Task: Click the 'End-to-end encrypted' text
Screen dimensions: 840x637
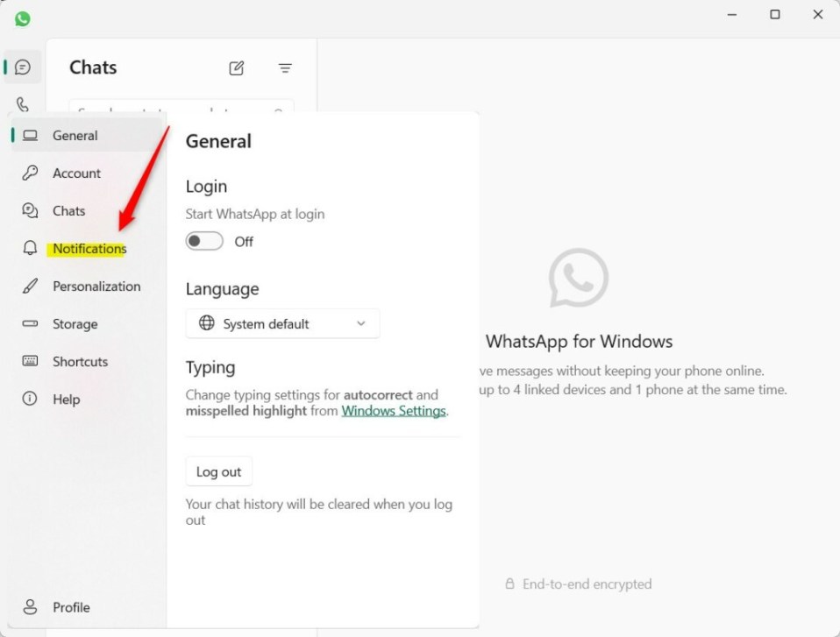Action: 587,584
